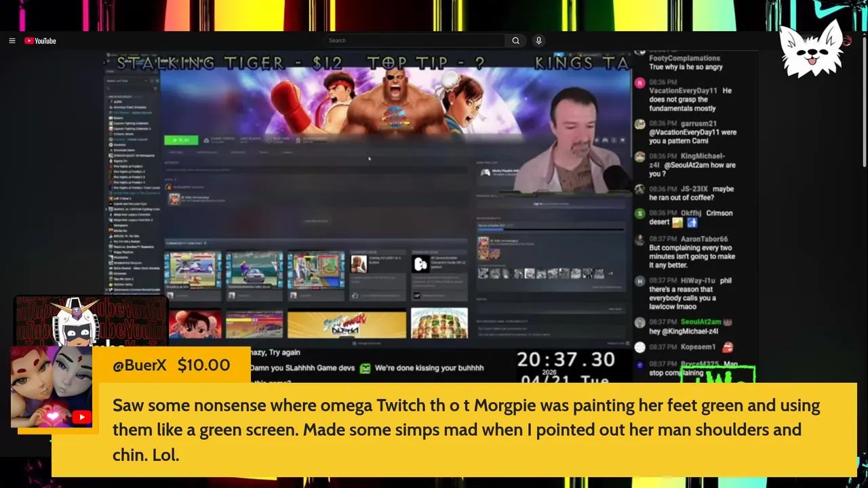Click KingMichael-z4l's chat avatar

(640, 157)
